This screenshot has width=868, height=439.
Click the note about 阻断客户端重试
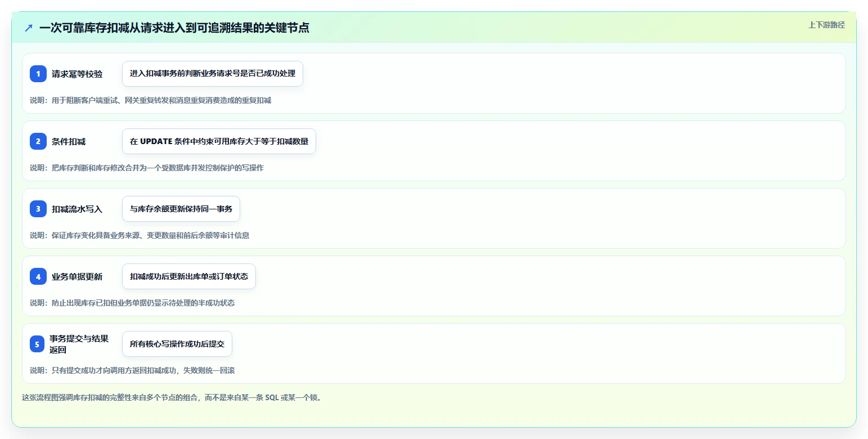[x=151, y=100]
